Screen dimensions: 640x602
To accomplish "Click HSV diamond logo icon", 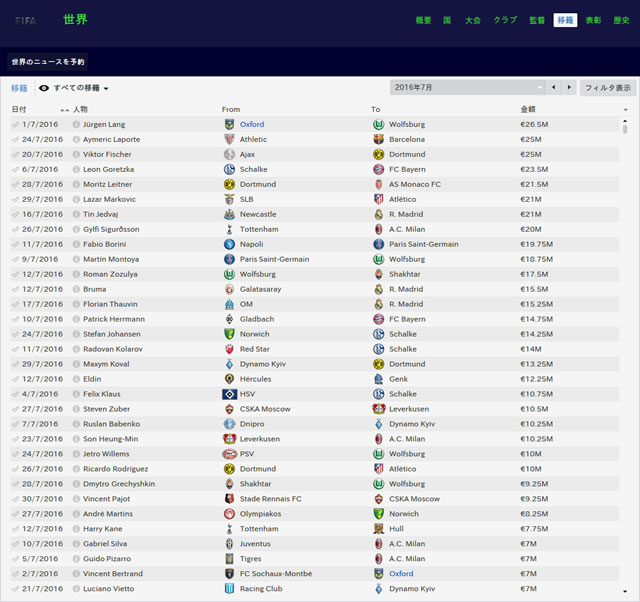I will (229, 394).
